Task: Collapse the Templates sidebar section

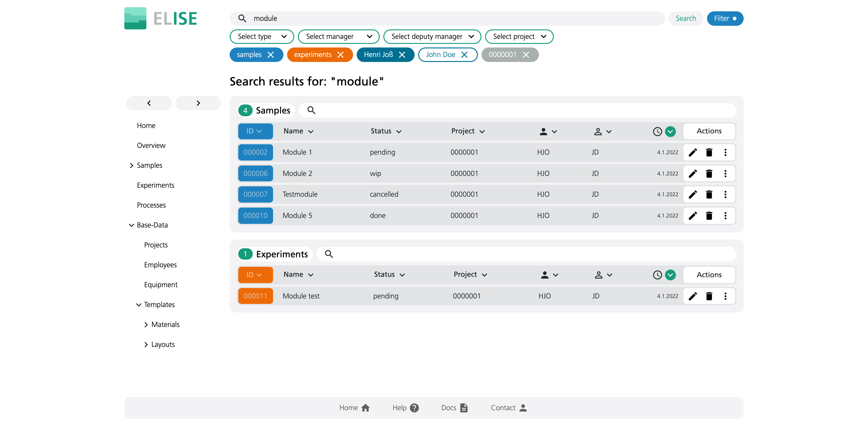Action: tap(139, 305)
